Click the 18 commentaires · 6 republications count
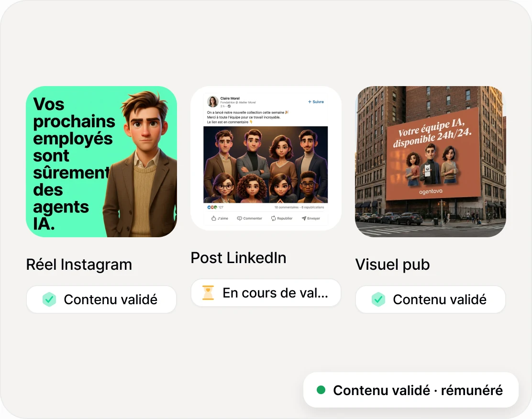This screenshot has width=532, height=419. (299, 207)
